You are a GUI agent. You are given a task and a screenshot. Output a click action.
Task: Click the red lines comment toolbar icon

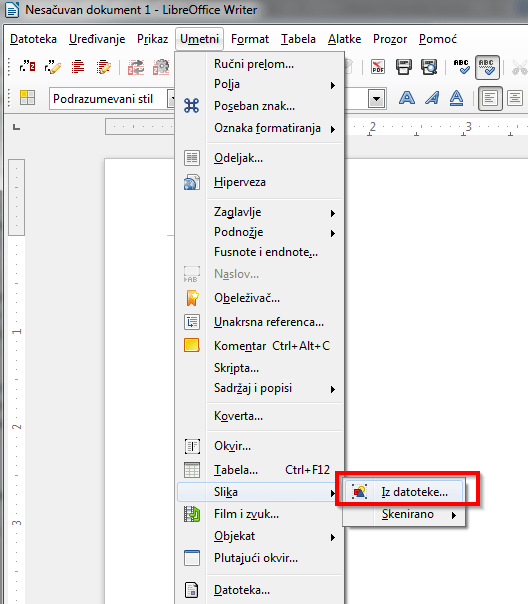click(78, 67)
